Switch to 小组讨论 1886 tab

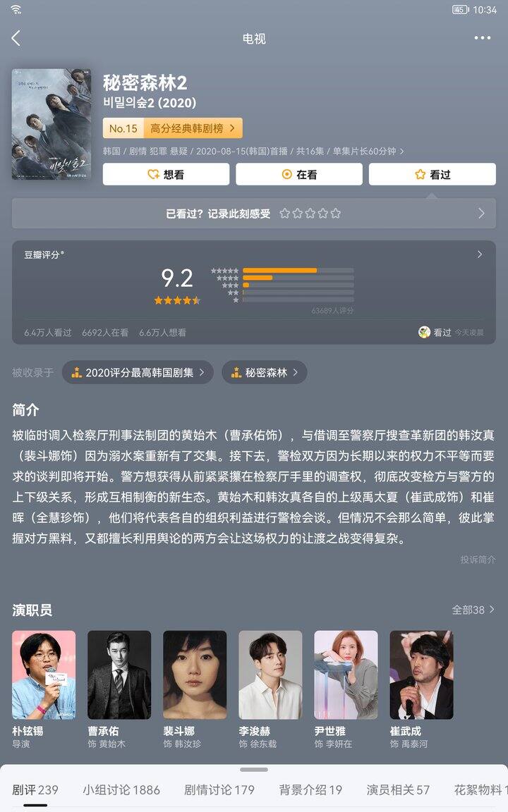121,789
